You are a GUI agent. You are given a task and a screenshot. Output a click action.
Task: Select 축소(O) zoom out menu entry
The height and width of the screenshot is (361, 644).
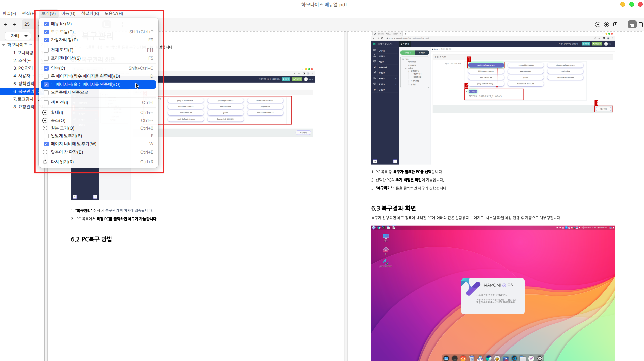tap(98, 120)
